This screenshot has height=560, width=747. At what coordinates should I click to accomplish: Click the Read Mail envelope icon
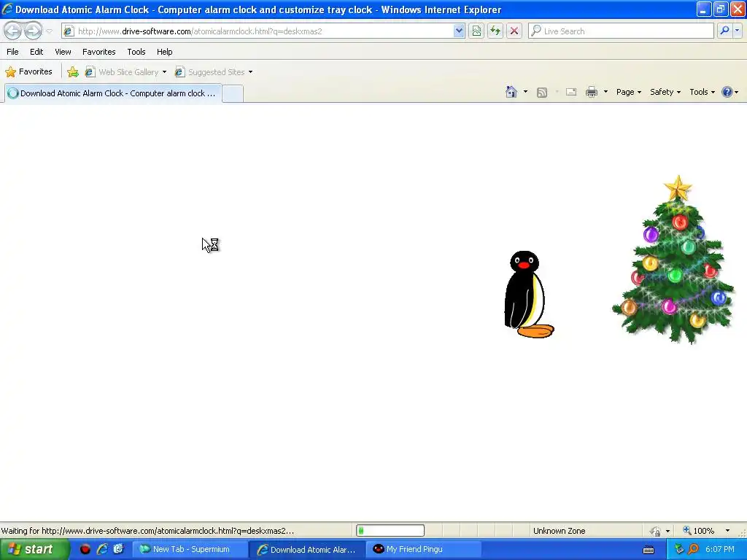click(x=571, y=92)
